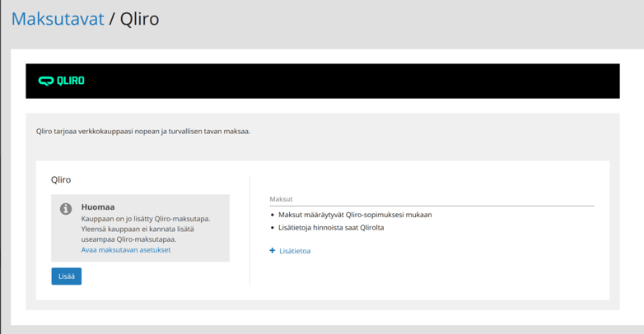Expand the Lisätietoa details section

(294, 251)
